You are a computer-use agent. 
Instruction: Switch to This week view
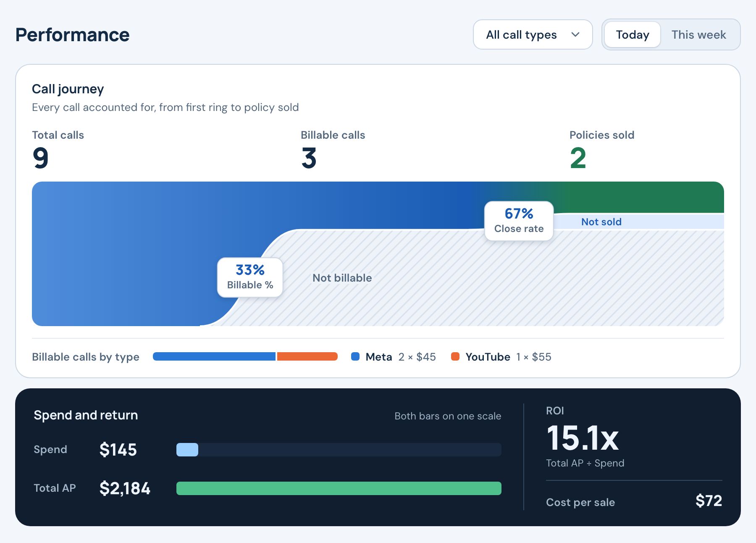point(698,34)
